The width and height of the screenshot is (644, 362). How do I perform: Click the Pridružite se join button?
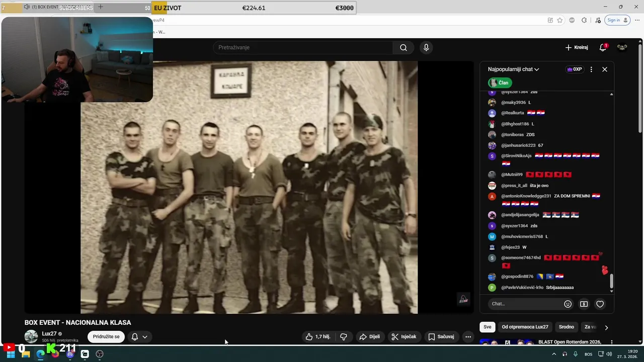(106, 337)
